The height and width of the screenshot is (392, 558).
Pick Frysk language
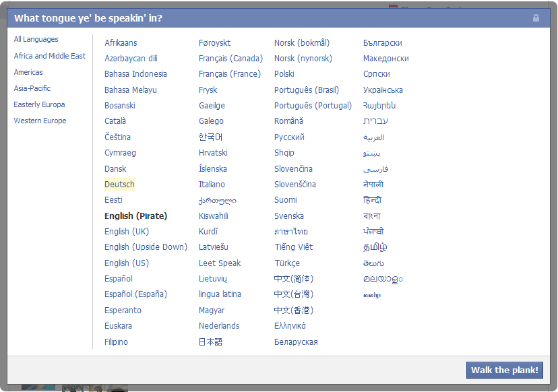click(208, 90)
